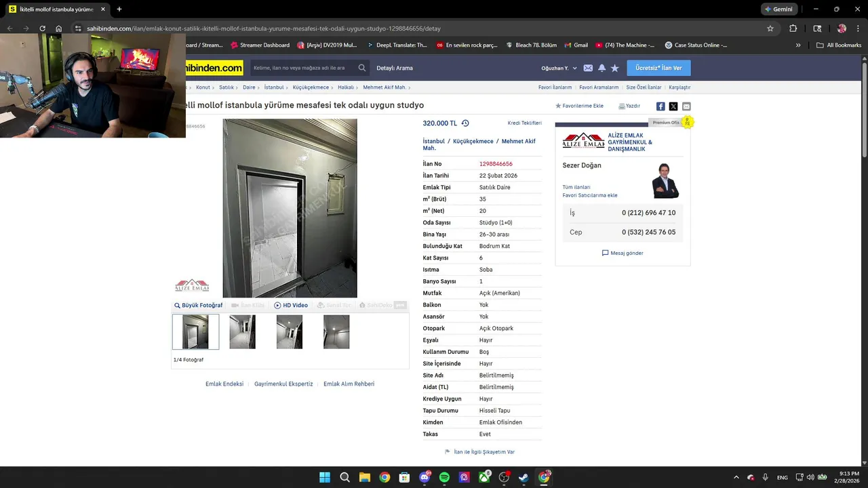This screenshot has height=488, width=868.
Task: Open Spotify from taskbar
Action: (444, 477)
